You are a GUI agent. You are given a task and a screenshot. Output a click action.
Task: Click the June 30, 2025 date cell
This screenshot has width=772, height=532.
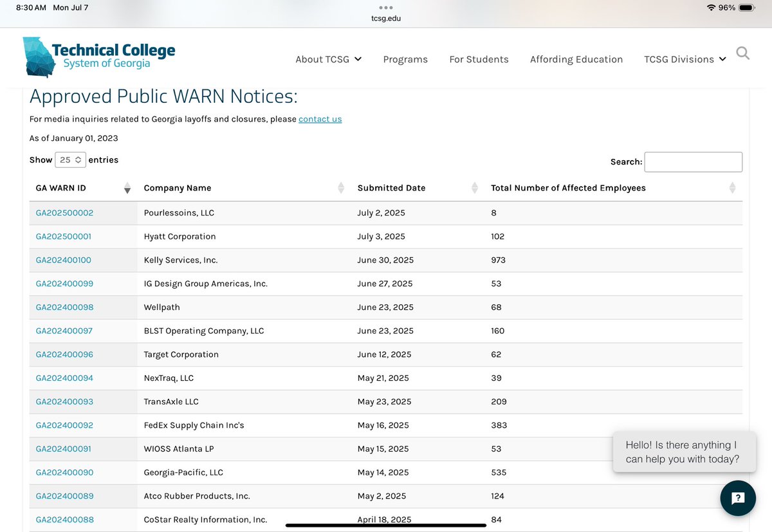(385, 260)
